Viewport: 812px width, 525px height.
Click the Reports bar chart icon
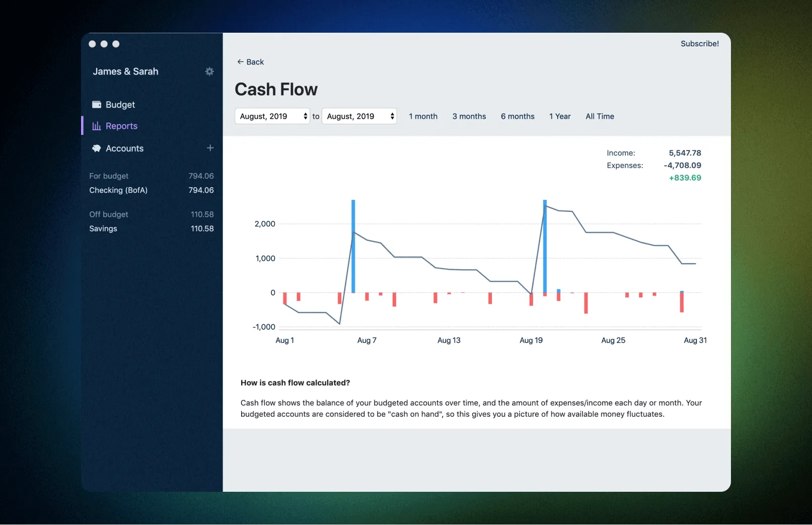[x=97, y=126]
